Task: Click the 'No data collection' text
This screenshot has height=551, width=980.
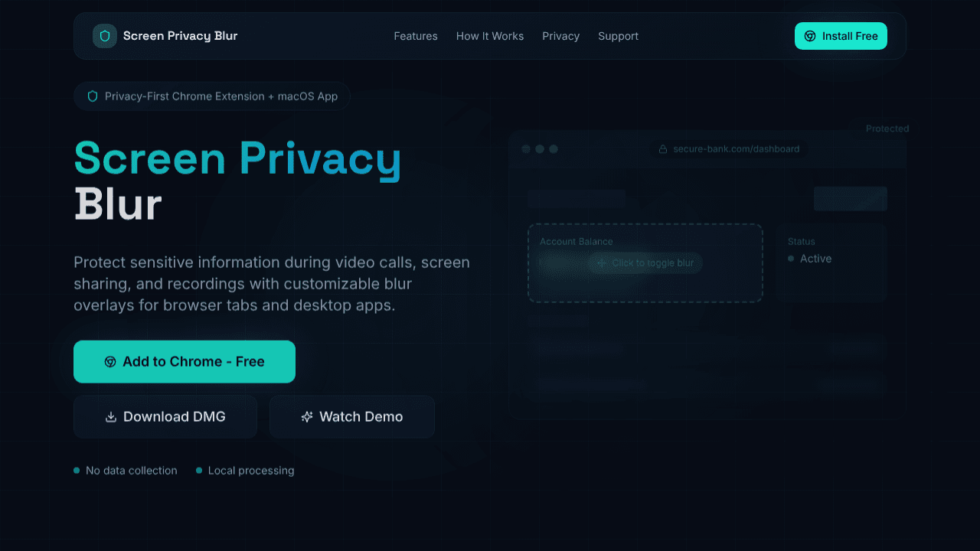Action: 132,471
